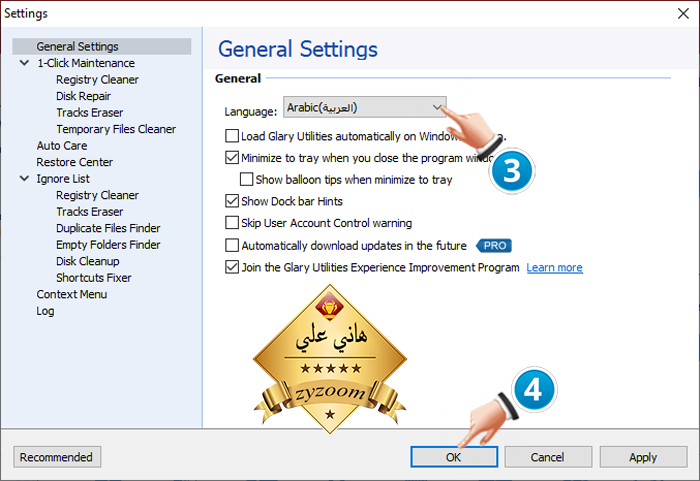Open Shortcuts Fixer ignore list
Screen dimensions: 700x481
click(94, 278)
